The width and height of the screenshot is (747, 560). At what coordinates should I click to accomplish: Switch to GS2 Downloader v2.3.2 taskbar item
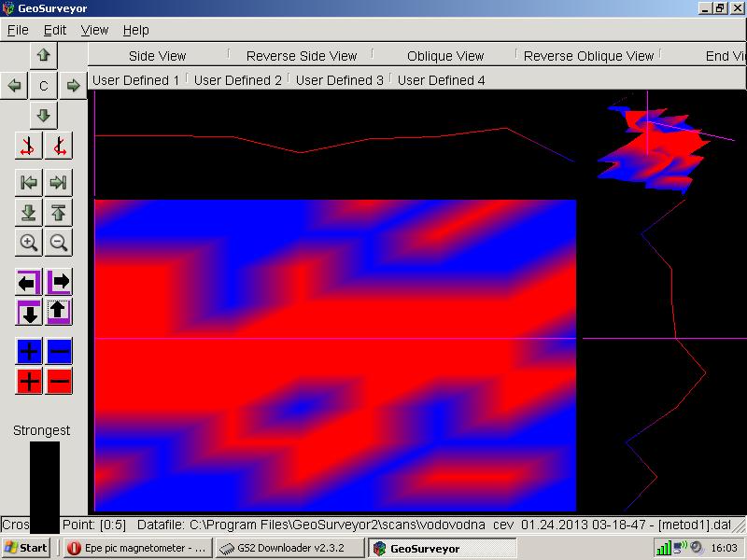289,548
